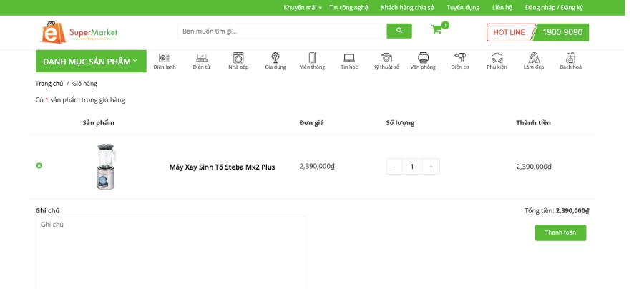Click the Sản phẩm column header

[x=98, y=123]
